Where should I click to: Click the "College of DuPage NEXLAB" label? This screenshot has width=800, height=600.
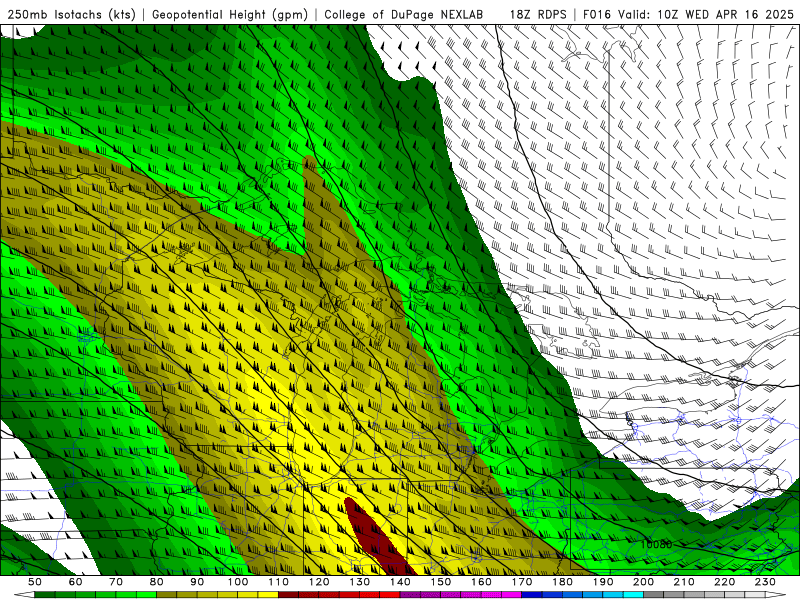[404, 15]
